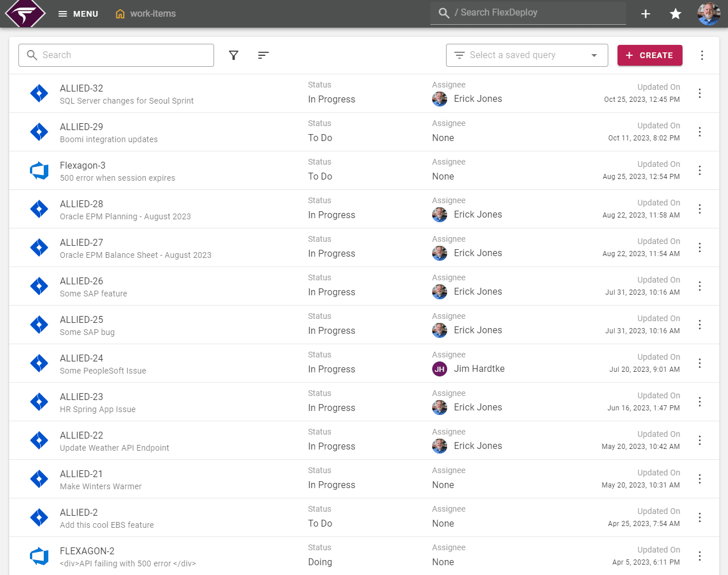This screenshot has height=575, width=728.
Task: Click the FlexDeploy logo in the top-left corner
Action: tap(24, 13)
